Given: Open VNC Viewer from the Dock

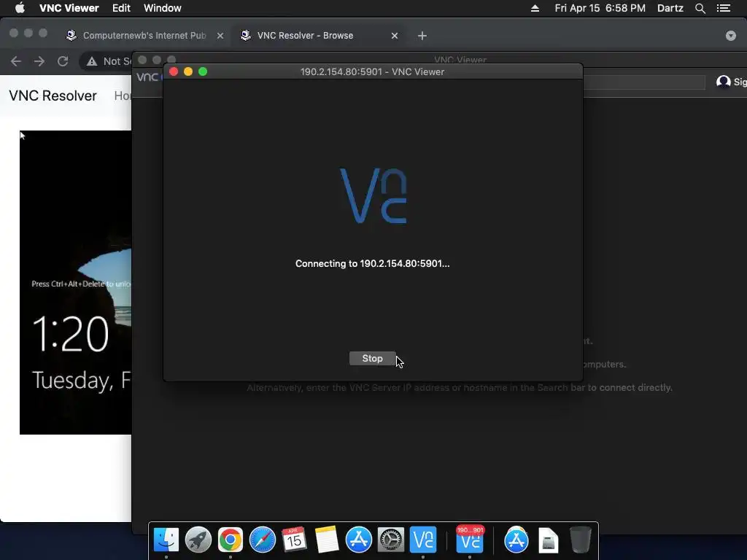Looking at the screenshot, I should coord(423,540).
